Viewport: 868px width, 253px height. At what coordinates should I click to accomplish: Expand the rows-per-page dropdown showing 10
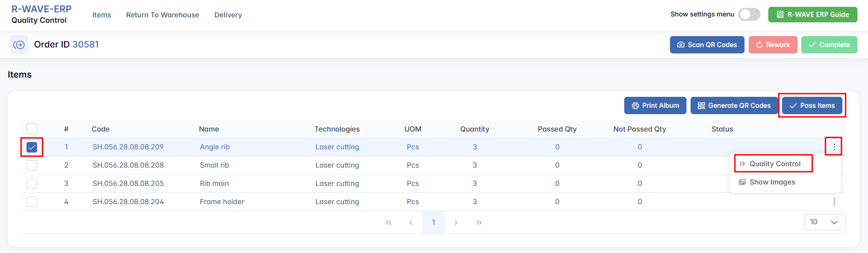pos(825,222)
